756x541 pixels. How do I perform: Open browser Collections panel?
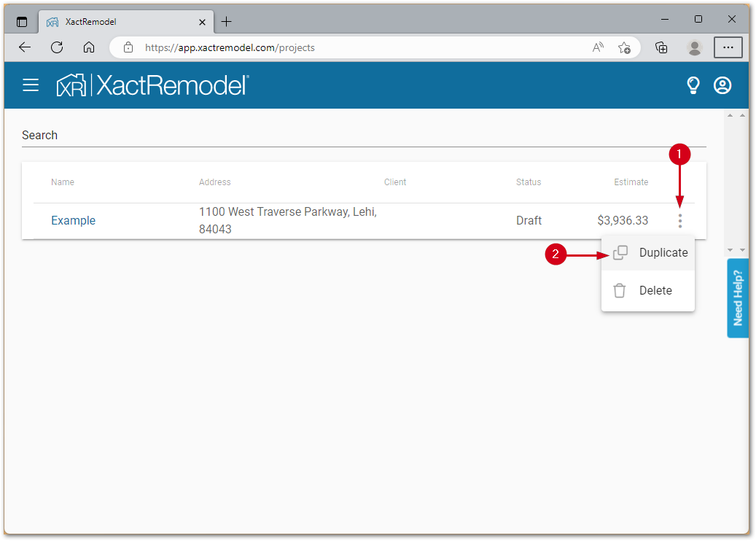tap(661, 47)
